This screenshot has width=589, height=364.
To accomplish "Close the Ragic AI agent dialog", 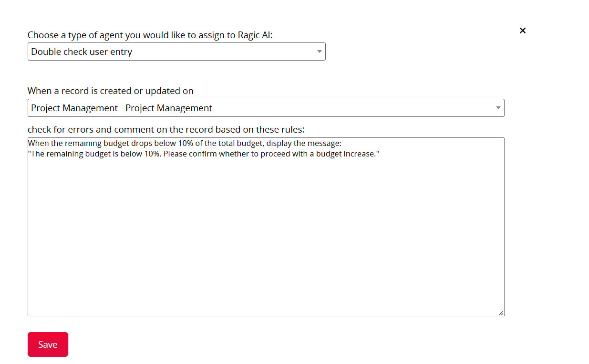I will click(x=523, y=31).
